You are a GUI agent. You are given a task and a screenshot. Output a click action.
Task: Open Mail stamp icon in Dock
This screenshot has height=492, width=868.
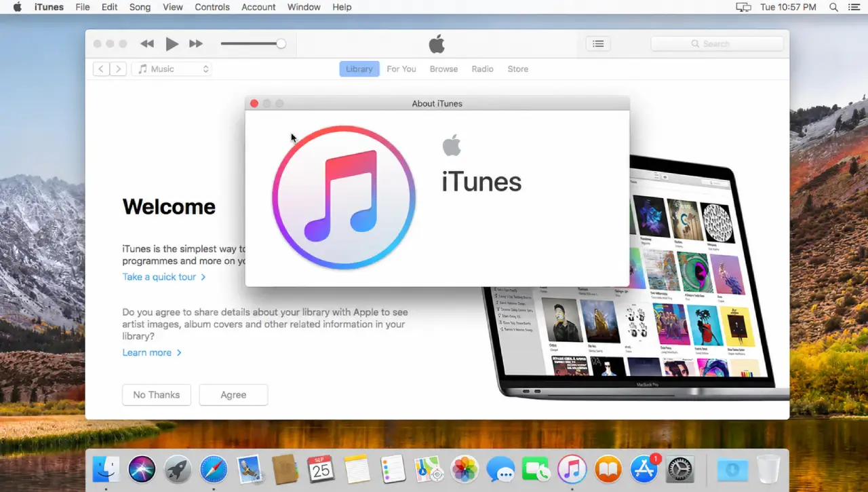pyautogui.click(x=250, y=468)
